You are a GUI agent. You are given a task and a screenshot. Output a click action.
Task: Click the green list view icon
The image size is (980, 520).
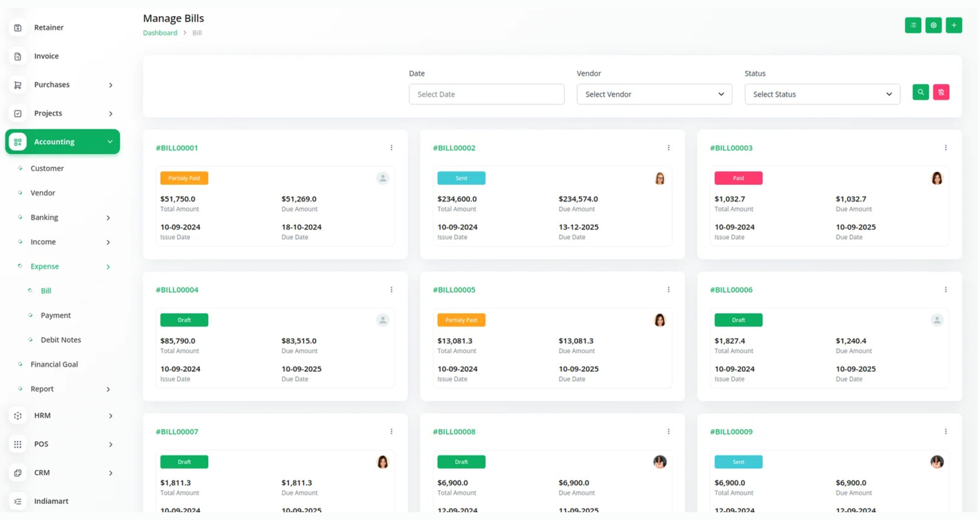(913, 26)
